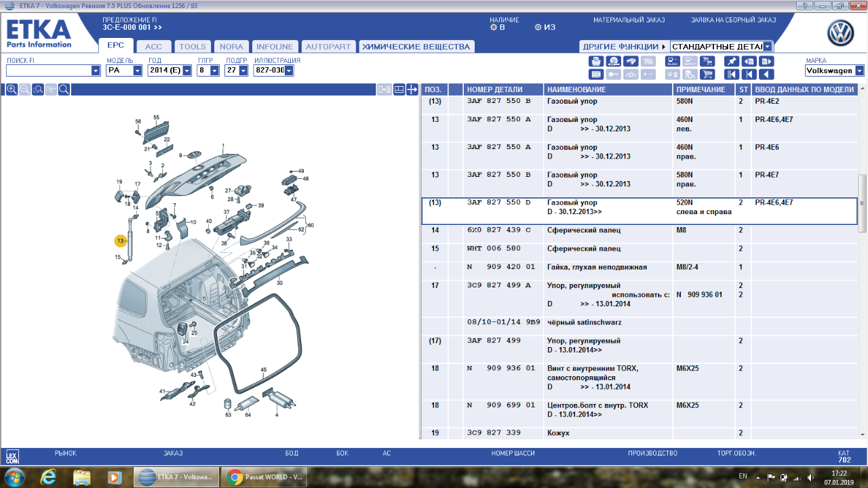
Task: Click the Volkswagen logo
Action: point(840,33)
